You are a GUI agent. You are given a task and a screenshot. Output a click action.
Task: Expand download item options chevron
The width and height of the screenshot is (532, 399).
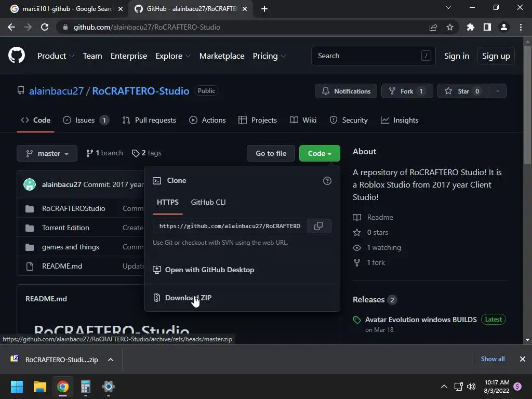point(111,360)
